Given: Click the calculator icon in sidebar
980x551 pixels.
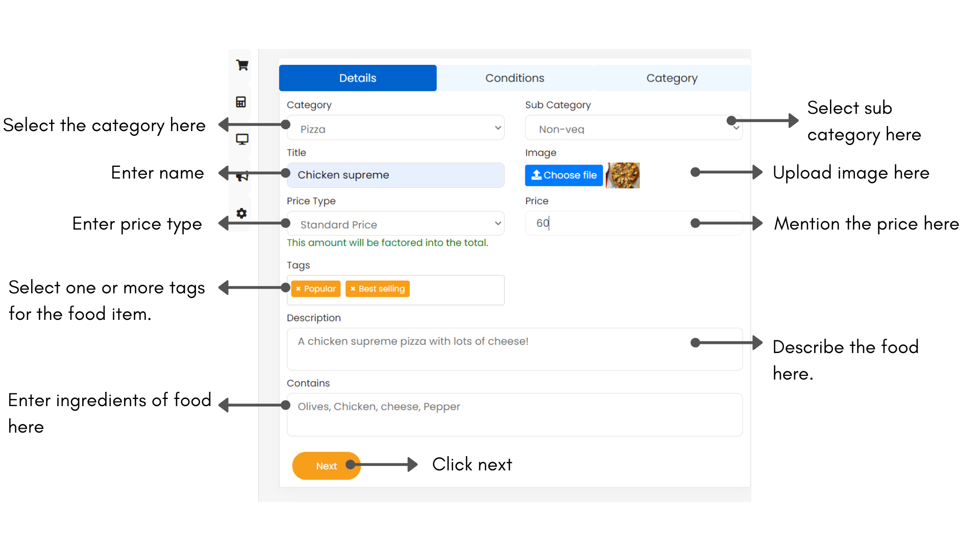Looking at the screenshot, I should [x=241, y=102].
